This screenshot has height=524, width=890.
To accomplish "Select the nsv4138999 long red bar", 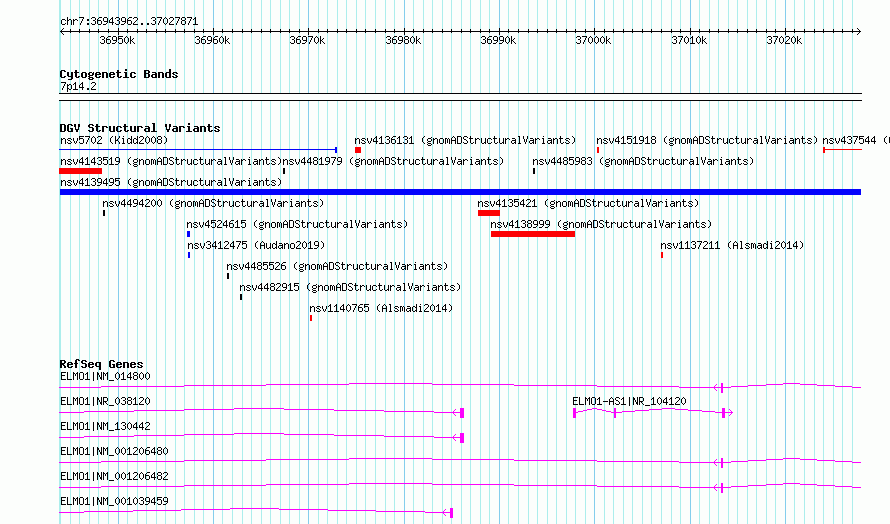I will pos(533,234).
